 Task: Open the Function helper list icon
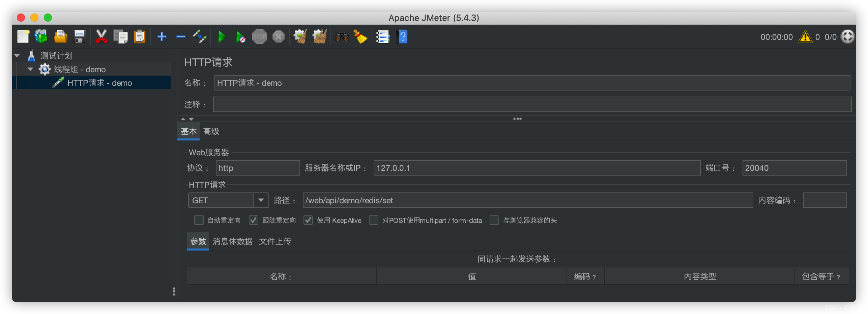(x=383, y=36)
